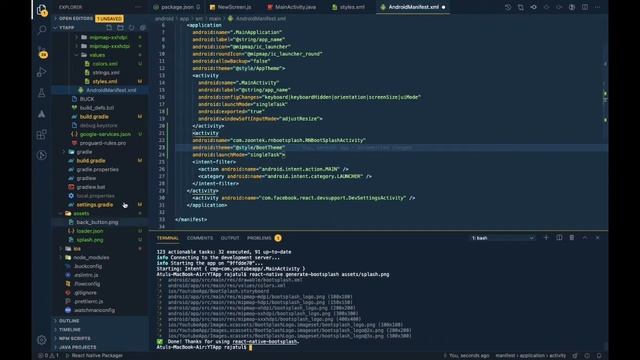Close the terminal panel
The width and height of the screenshot is (640, 360).
tap(598, 238)
